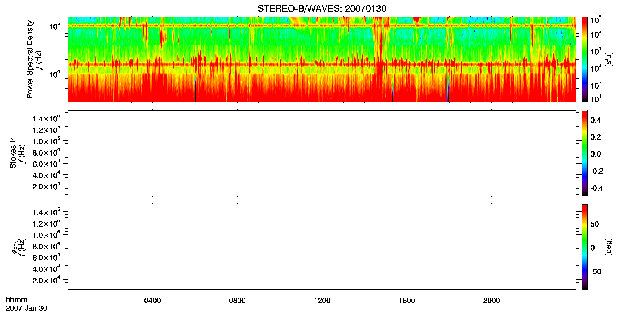
Task: Click the phi RTN angle colorbar
Action: 585,247
